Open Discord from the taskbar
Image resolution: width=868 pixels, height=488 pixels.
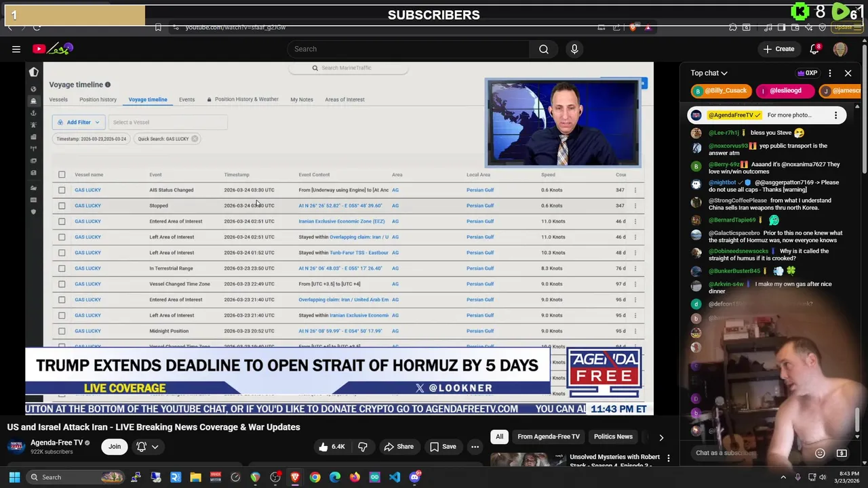(x=414, y=477)
